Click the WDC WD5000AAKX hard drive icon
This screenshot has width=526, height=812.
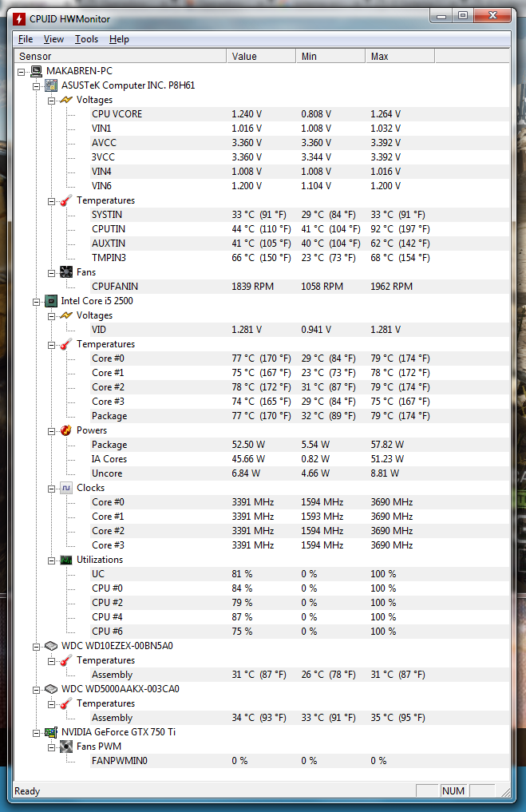tap(51, 689)
